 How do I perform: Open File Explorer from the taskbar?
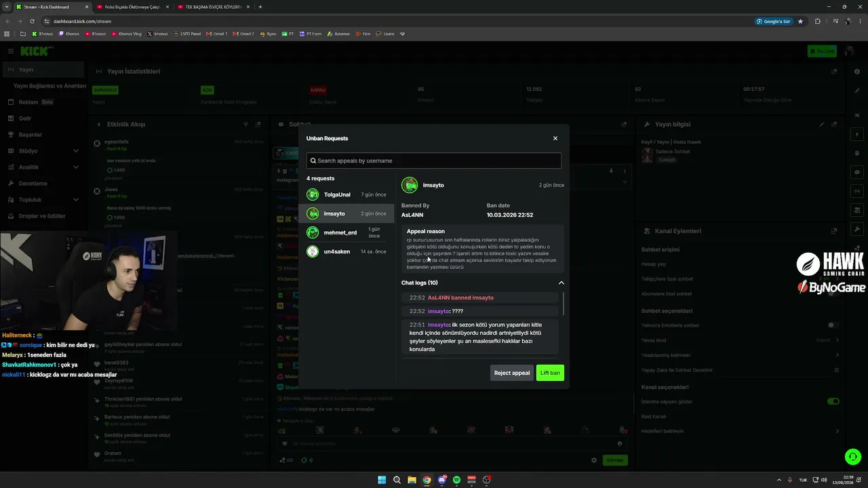[412, 480]
